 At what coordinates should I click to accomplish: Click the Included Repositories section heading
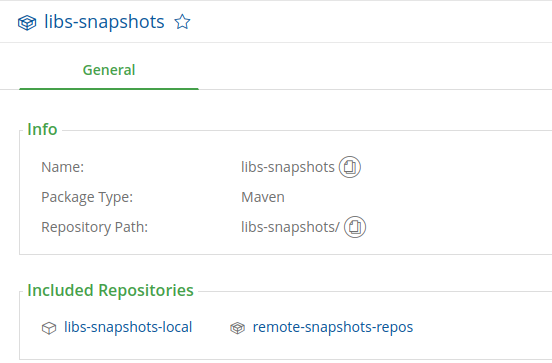pyautogui.click(x=111, y=290)
